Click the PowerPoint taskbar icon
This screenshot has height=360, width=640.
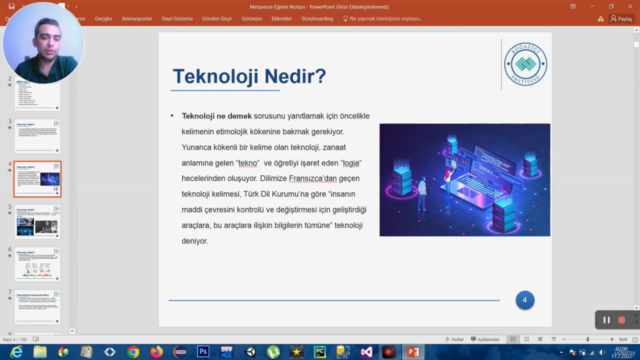(413, 352)
